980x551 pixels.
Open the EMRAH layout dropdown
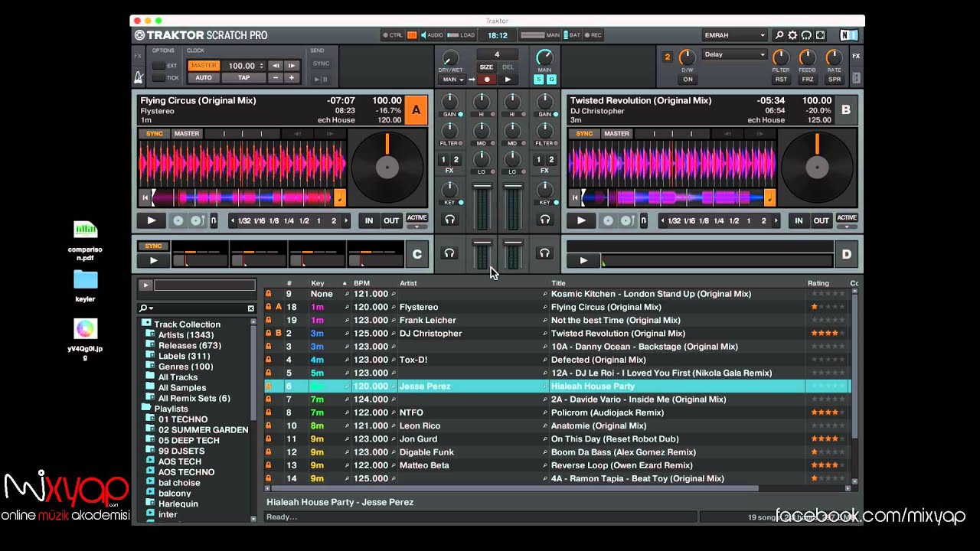(734, 35)
